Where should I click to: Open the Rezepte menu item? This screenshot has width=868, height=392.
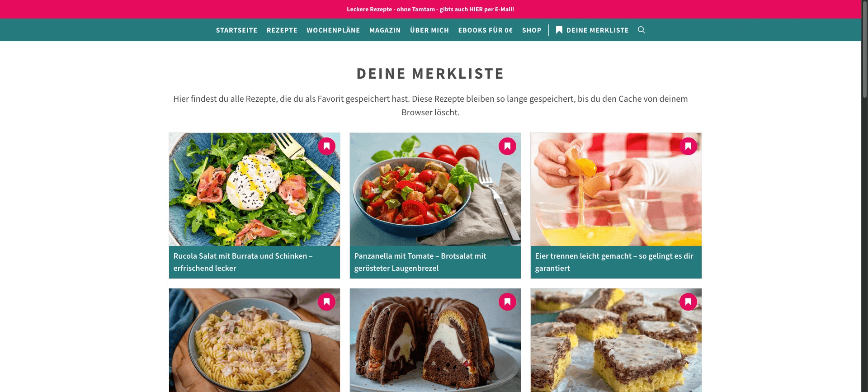tap(282, 30)
